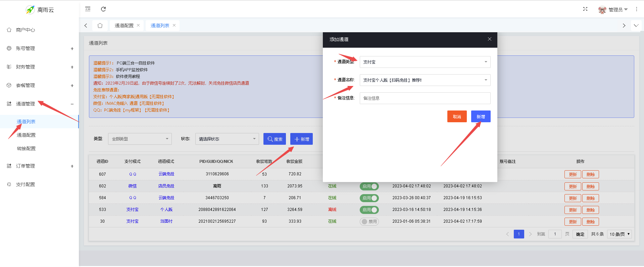Click the 云端免挂 link for channel 607
This screenshot has height=267, width=644.
coord(166,174)
